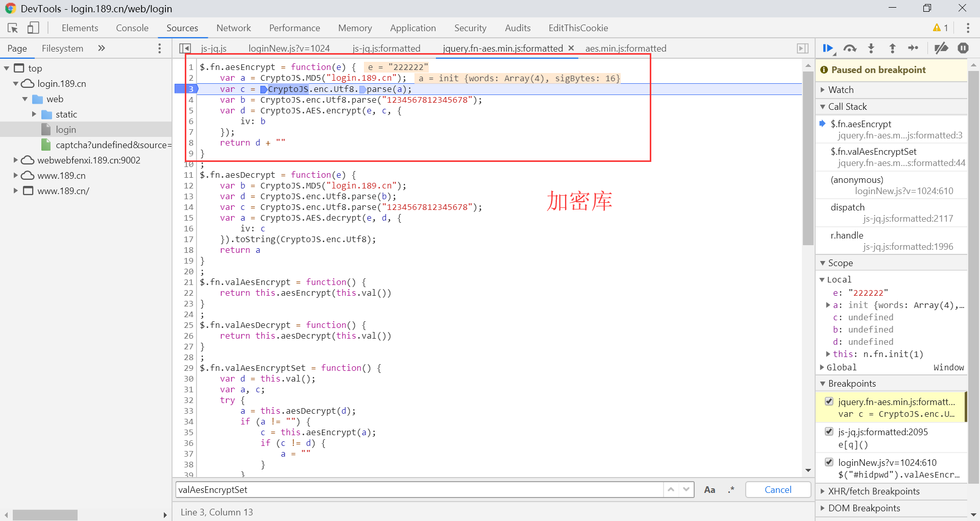Screen dimensions: 980x521
Task: Expand the www.189.cn domain node
Action: coord(16,176)
